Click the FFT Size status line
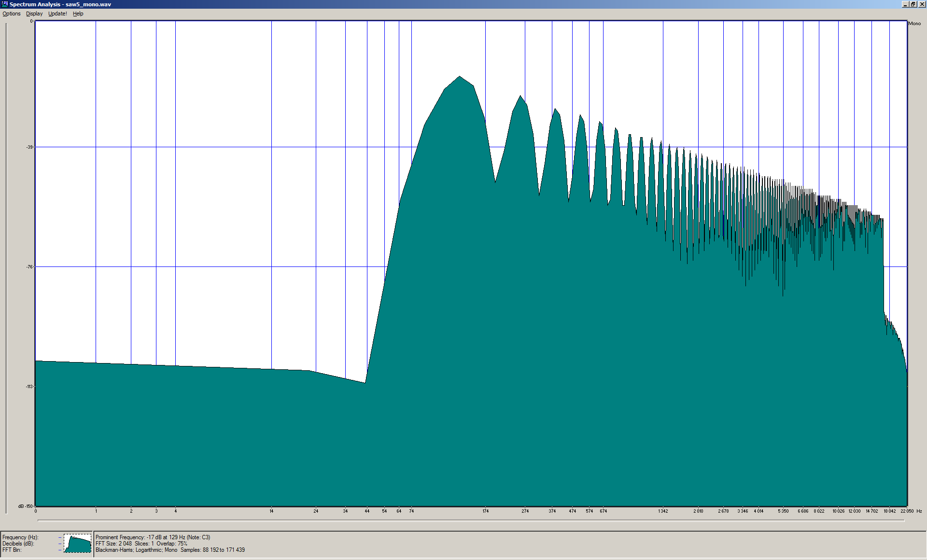927x560 pixels. 141,544
